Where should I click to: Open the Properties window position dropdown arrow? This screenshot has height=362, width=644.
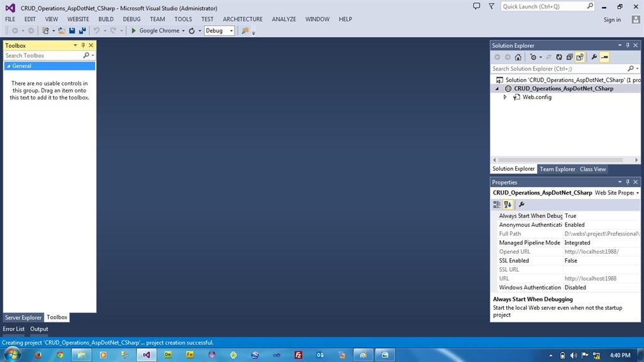[x=619, y=182]
